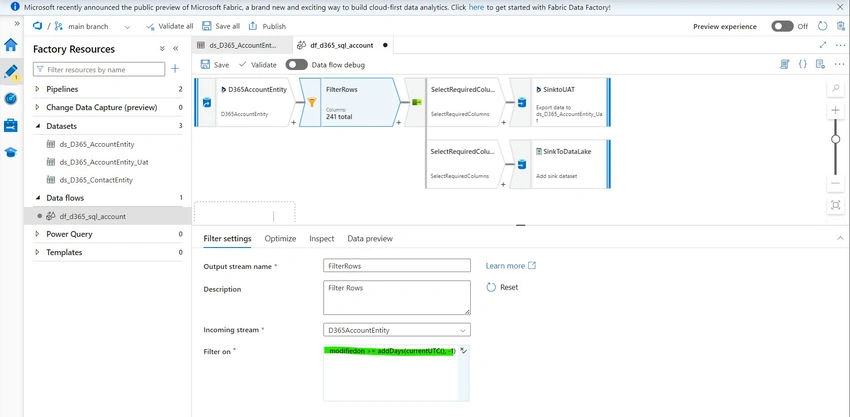Collapse the Data flows tree group
The width and height of the screenshot is (850, 417).
(37, 198)
